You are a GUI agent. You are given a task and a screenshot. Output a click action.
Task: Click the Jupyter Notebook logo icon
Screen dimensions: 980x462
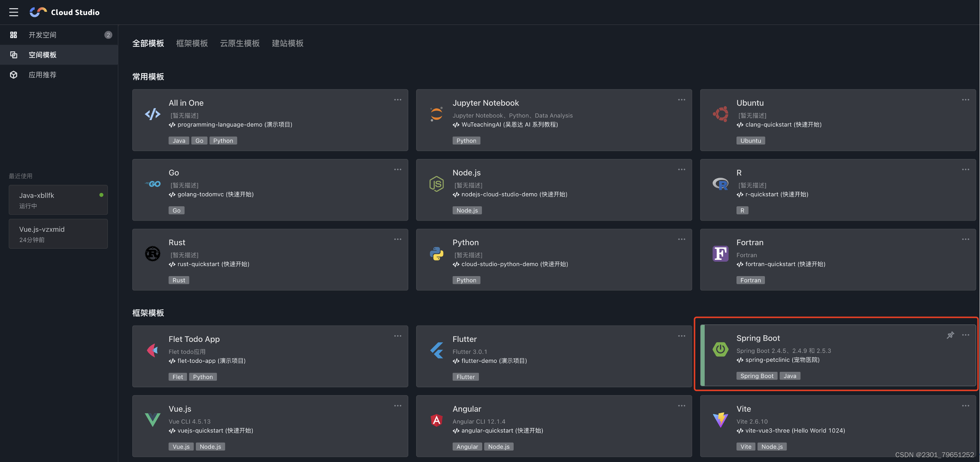pyautogui.click(x=436, y=114)
